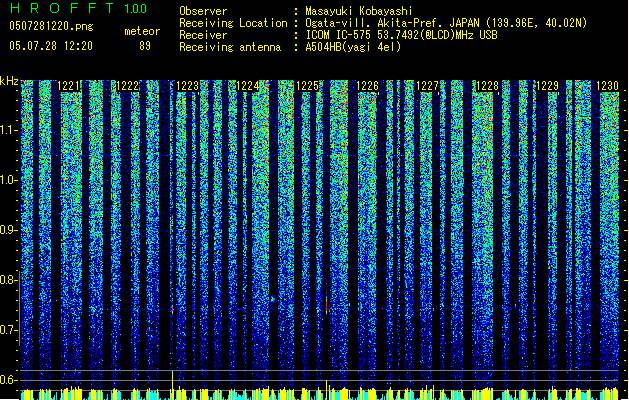The width and height of the screenshot is (629, 400).
Task: Click the time marker 1227
Action: (428, 86)
